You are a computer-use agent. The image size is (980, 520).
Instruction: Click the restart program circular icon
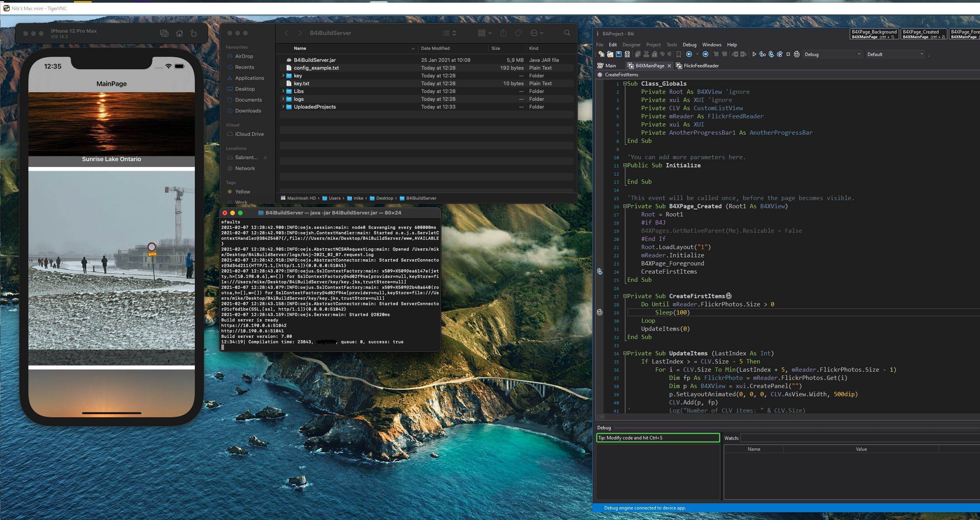pos(796,54)
